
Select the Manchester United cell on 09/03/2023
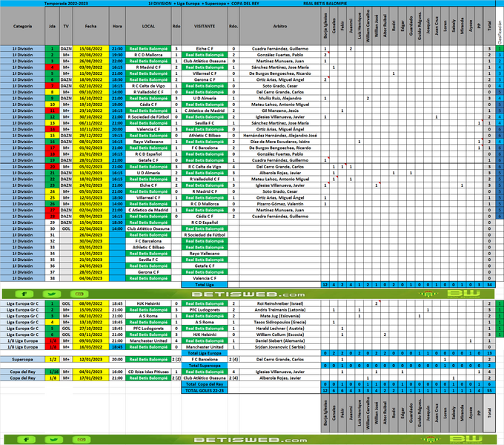pyautogui.click(x=148, y=341)
